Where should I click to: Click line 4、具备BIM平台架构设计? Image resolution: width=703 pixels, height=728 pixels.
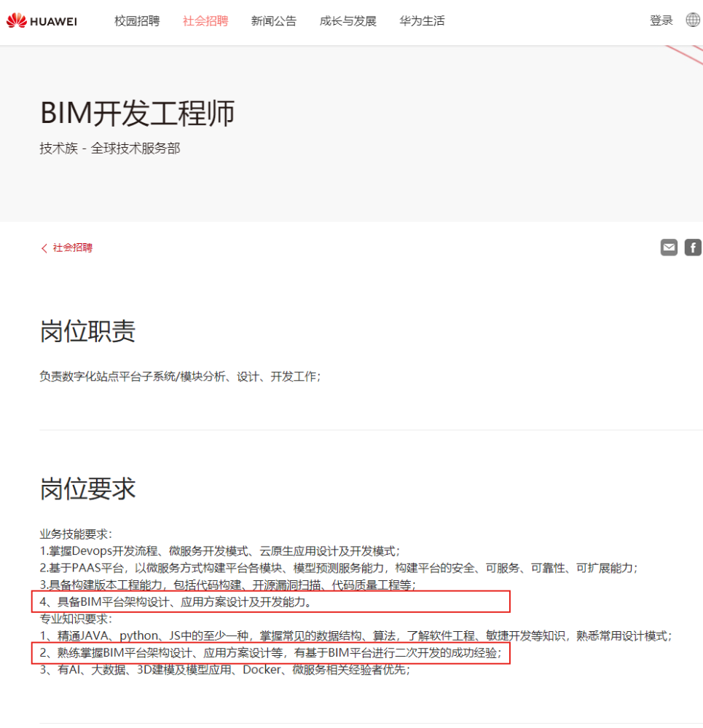176,602
